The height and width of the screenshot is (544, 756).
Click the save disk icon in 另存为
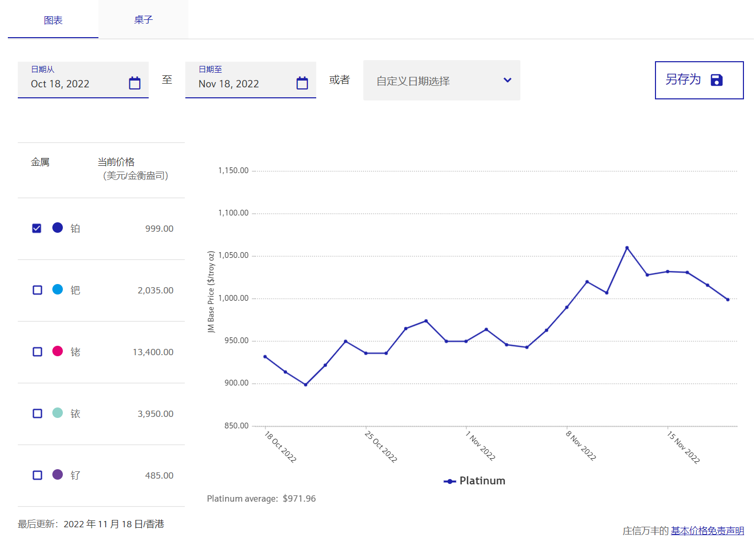point(717,80)
